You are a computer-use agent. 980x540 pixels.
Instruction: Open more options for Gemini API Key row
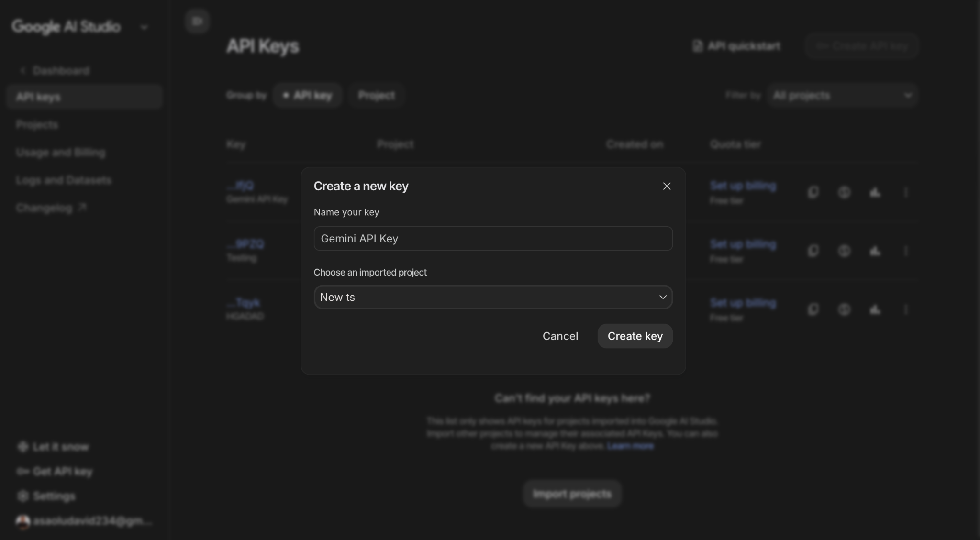click(906, 192)
